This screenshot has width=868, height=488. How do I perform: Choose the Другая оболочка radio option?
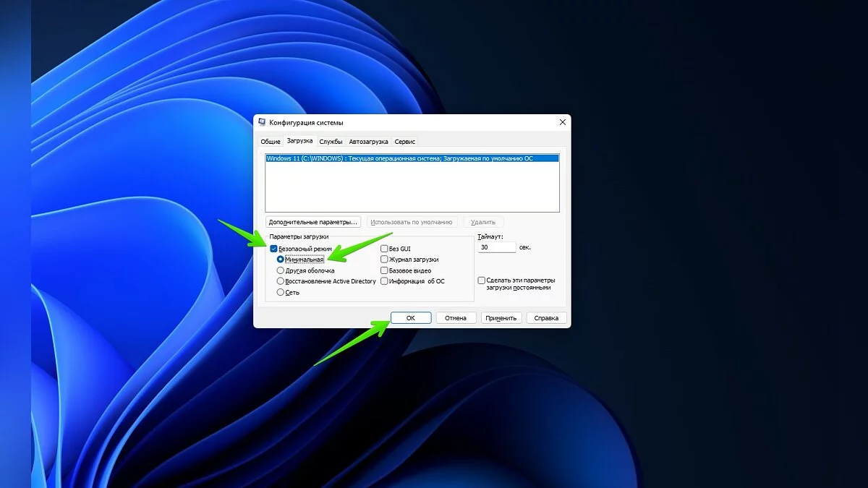(281, 270)
